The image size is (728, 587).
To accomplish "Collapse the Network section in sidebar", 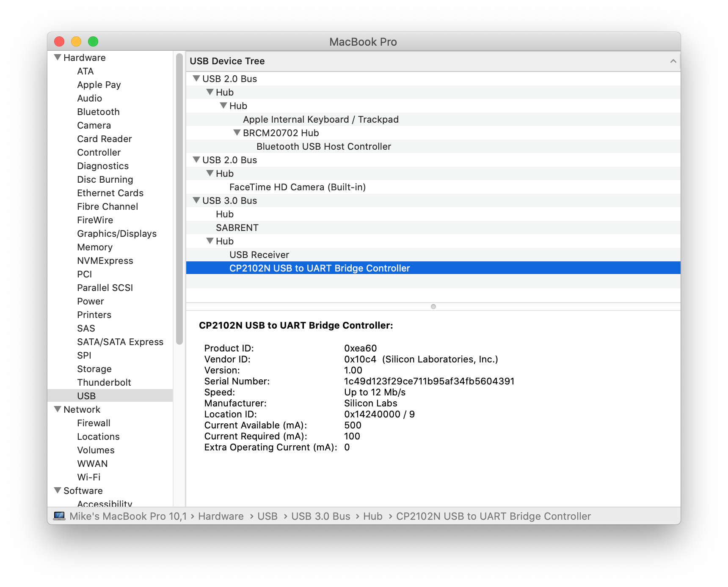I will coord(57,409).
